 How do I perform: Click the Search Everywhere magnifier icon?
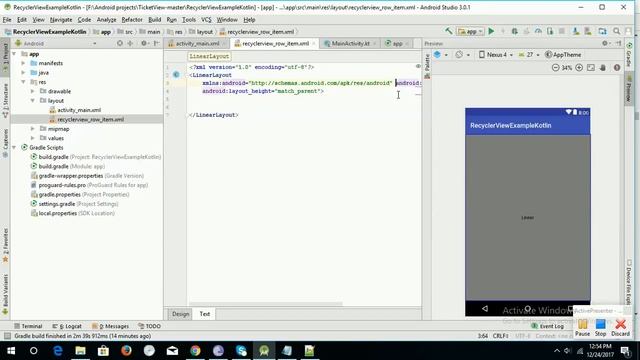(x=616, y=31)
